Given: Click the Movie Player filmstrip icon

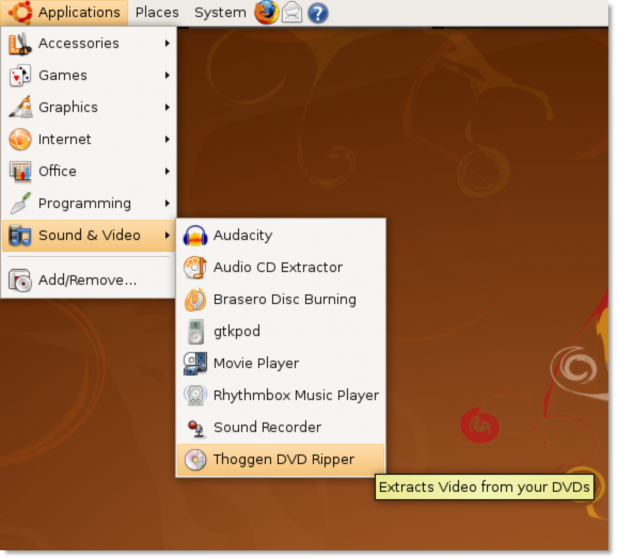Looking at the screenshot, I should tap(195, 363).
